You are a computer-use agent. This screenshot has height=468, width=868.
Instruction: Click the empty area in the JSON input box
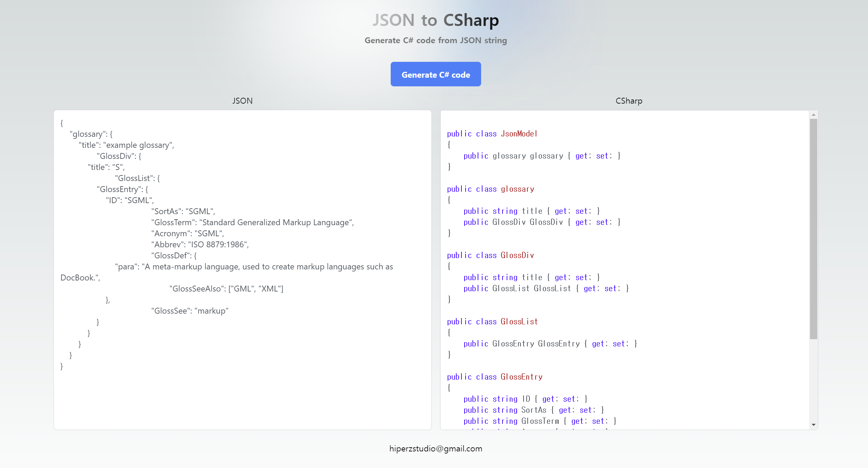click(x=242, y=397)
